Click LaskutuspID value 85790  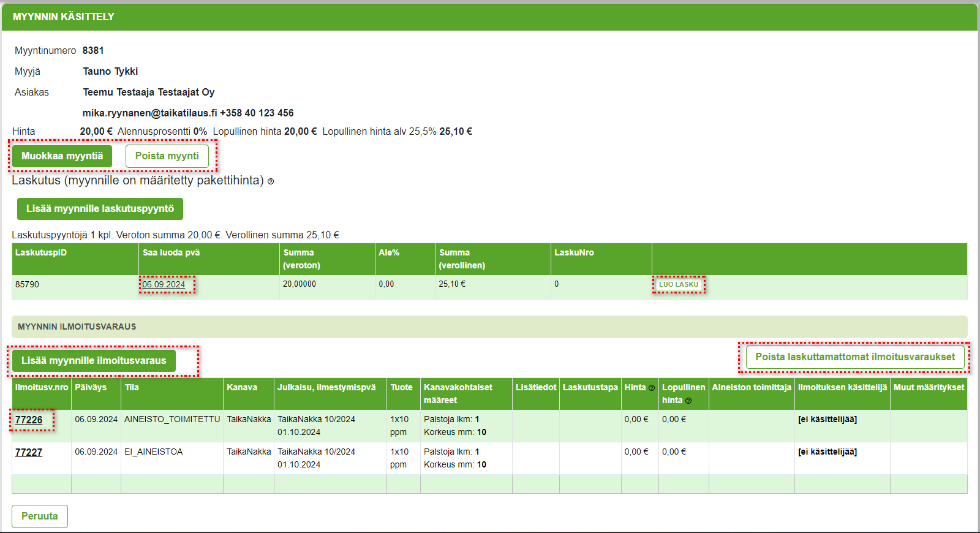27,284
